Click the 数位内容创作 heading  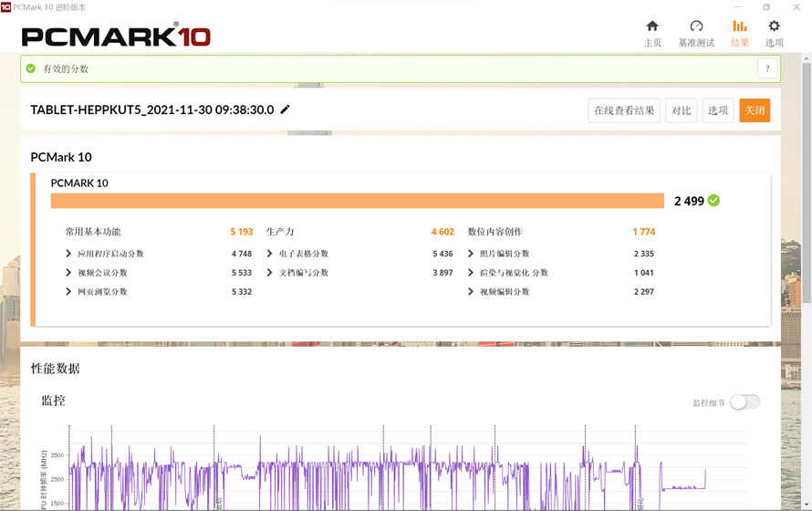[x=494, y=232]
